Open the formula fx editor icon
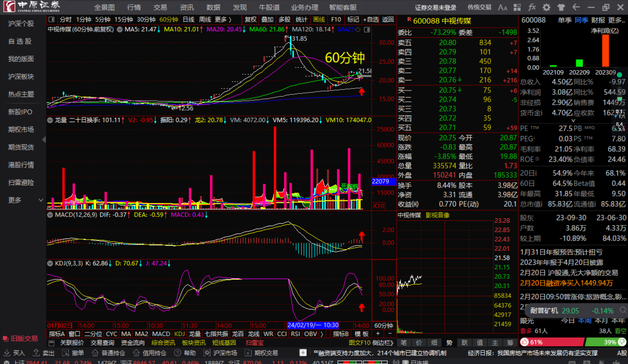628x364 pixels. click(532, 7)
